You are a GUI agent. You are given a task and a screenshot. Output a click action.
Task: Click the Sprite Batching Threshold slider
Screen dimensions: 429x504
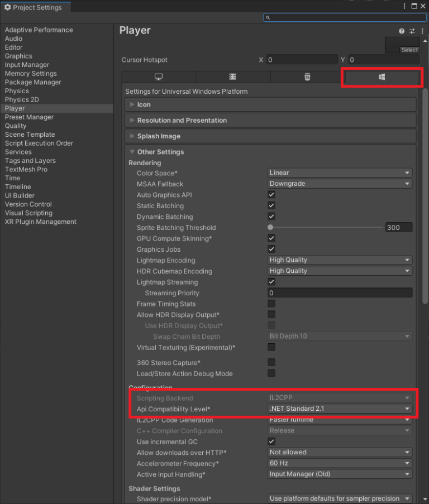point(270,227)
